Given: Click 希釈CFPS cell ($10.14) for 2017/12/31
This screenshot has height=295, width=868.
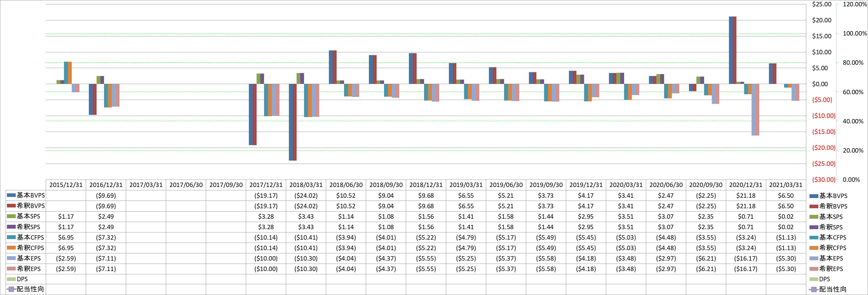Looking at the screenshot, I should coord(266,248).
